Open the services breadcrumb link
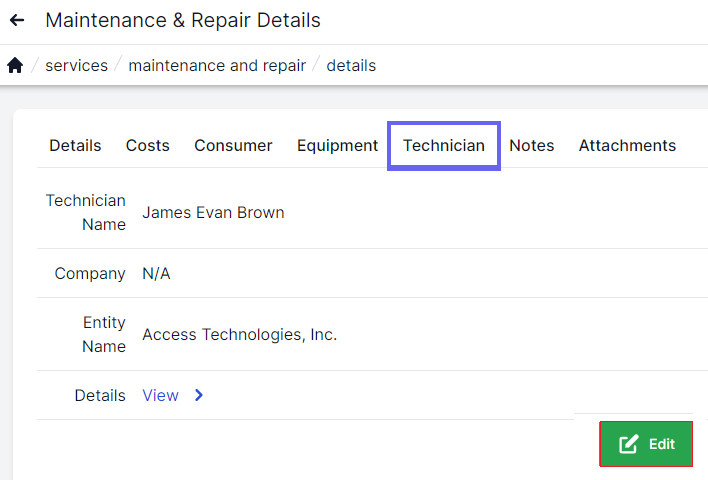708x480 pixels. (x=77, y=66)
